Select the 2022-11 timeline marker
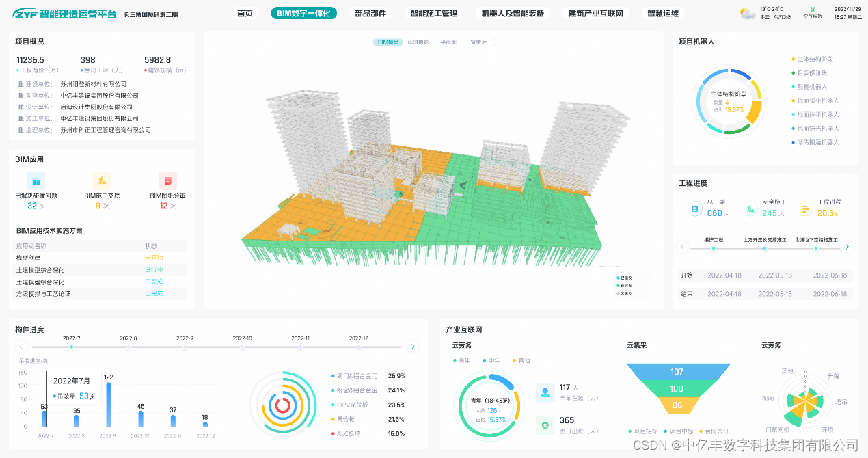The height and width of the screenshot is (458, 868). pos(300,347)
